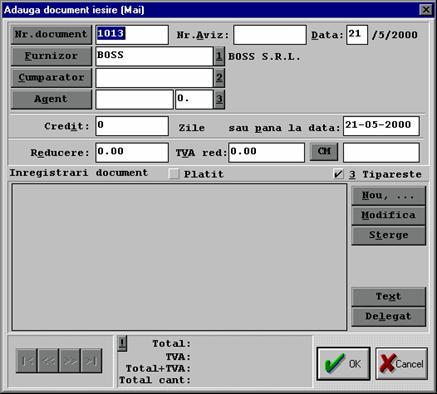Go to first record navigation button
The image size is (437, 394).
click(27, 361)
